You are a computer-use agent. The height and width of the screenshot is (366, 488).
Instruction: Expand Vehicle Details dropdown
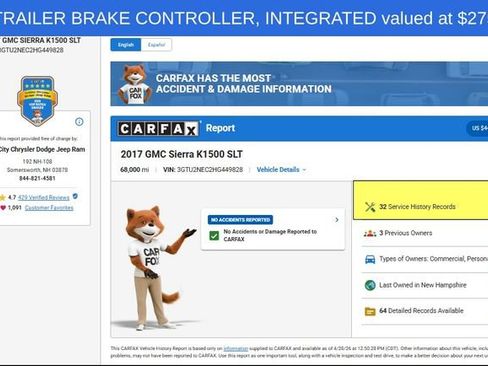click(281, 170)
